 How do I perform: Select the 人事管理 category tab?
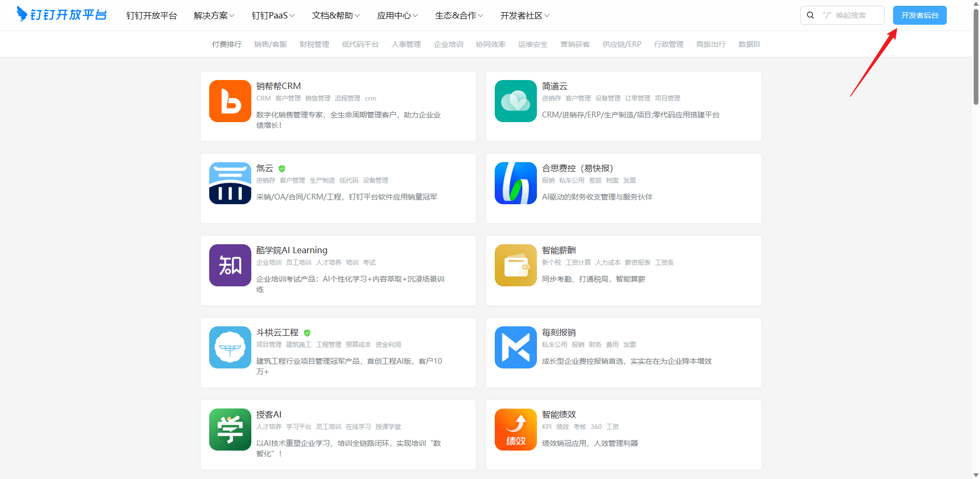click(x=406, y=44)
